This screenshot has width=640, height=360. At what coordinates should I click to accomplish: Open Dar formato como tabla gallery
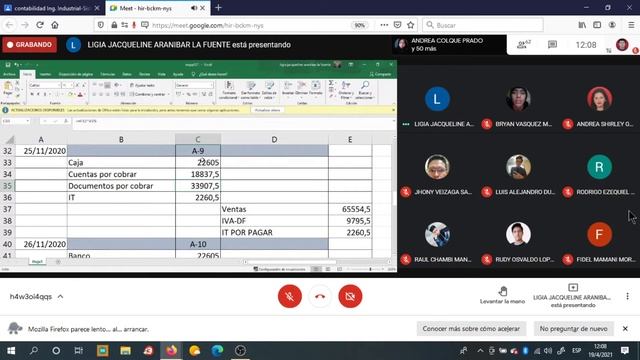pos(250,90)
